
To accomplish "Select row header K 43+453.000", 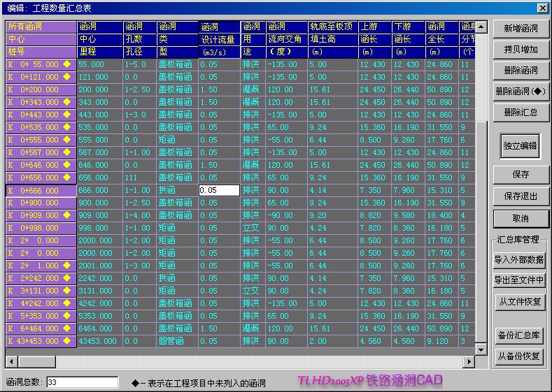I will pos(41,342).
